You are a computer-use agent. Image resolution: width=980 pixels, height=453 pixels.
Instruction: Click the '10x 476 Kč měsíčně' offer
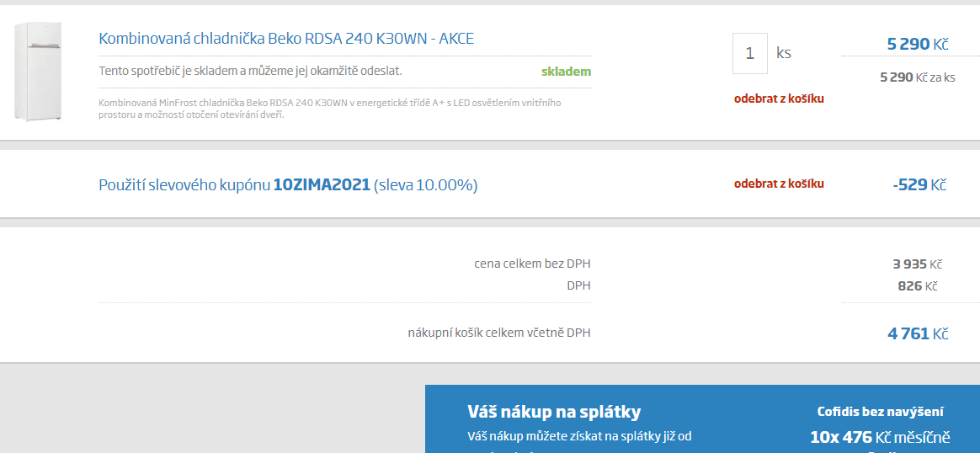pos(880,436)
